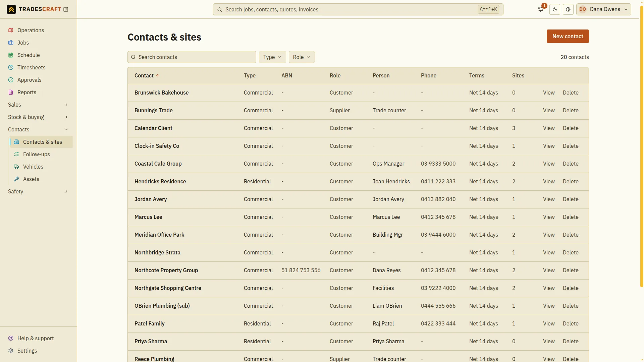Click the Tradescraft logo icon
This screenshot has width=644, height=362.
[11, 9]
